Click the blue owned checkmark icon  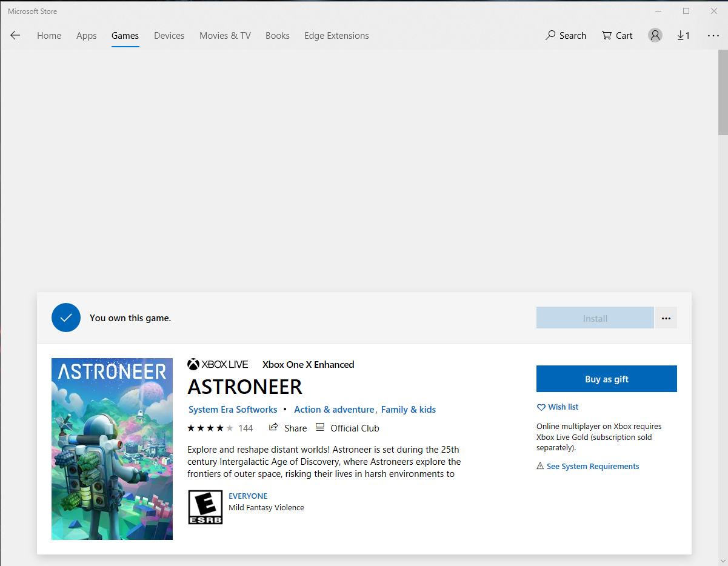[x=66, y=318]
